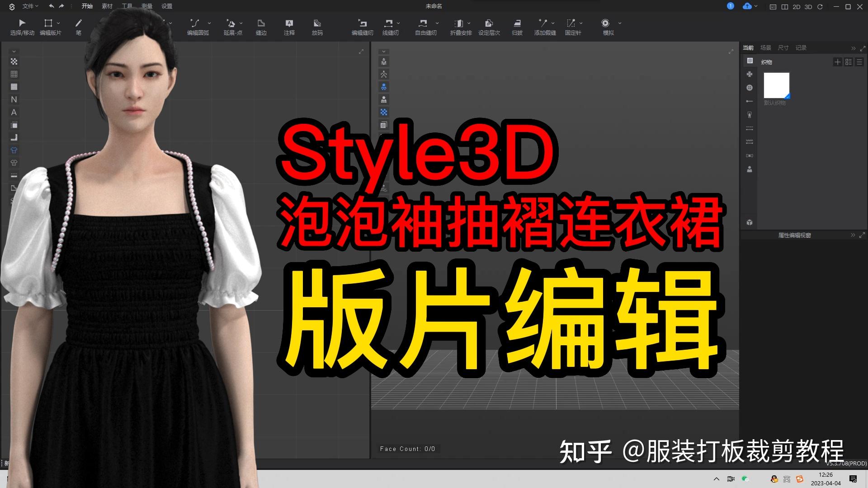868x488 pixels.
Task: Switch the viewport to 2D mode
Action: (x=796, y=7)
